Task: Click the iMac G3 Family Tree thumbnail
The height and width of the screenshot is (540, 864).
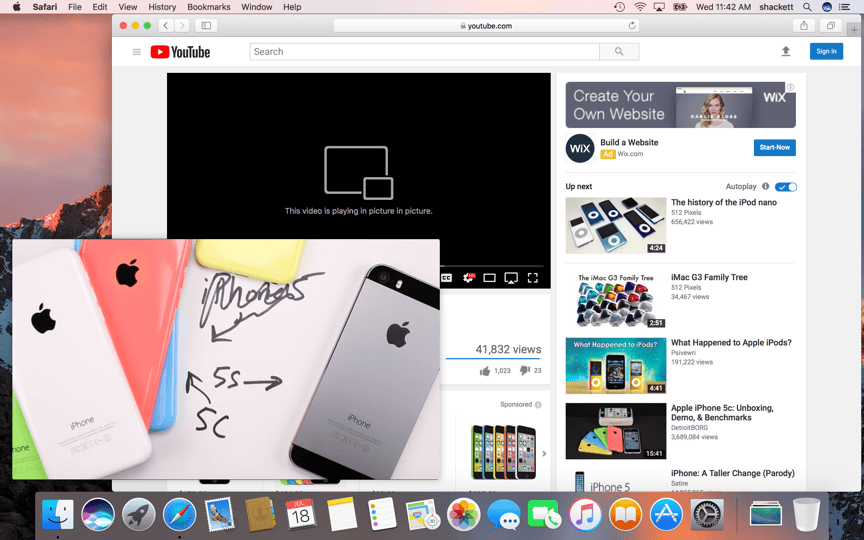Action: 615,300
